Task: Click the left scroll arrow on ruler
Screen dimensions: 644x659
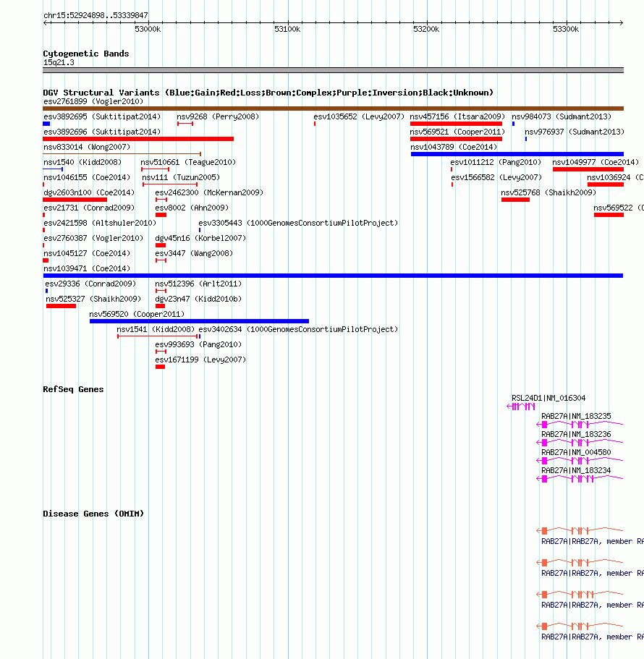Action: pyautogui.click(x=46, y=22)
